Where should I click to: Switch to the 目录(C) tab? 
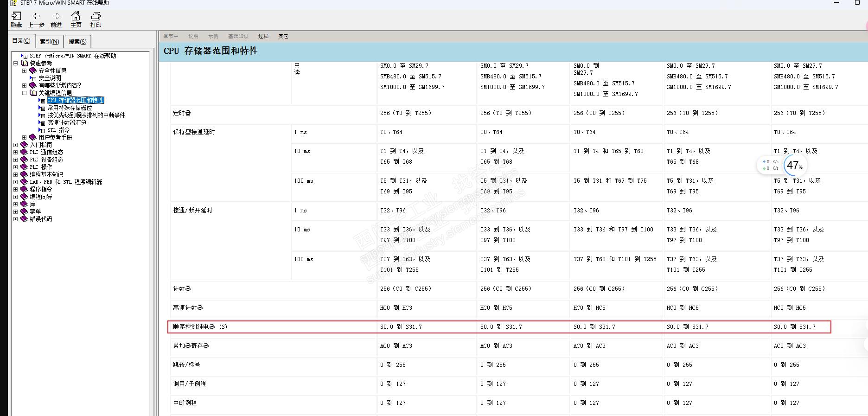coord(21,41)
